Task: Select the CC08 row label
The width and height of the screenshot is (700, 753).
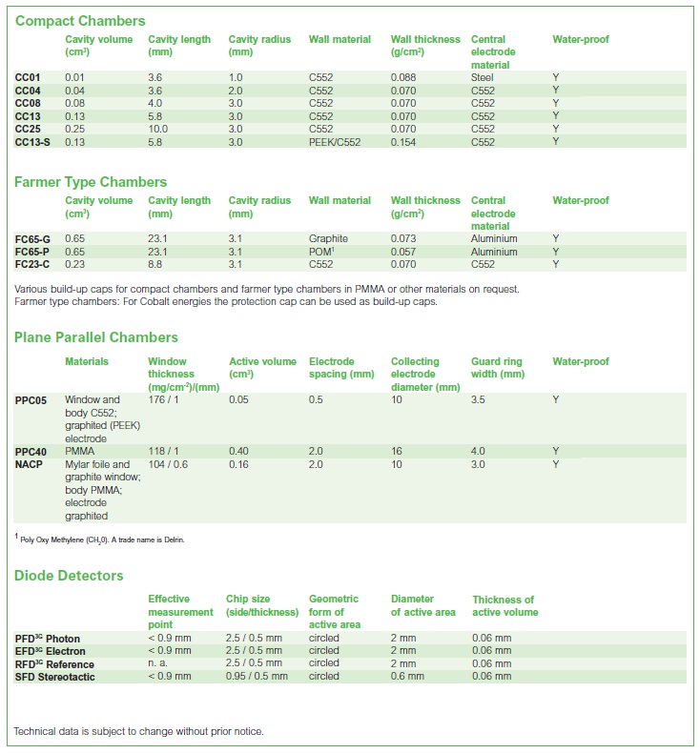Action: (x=28, y=103)
